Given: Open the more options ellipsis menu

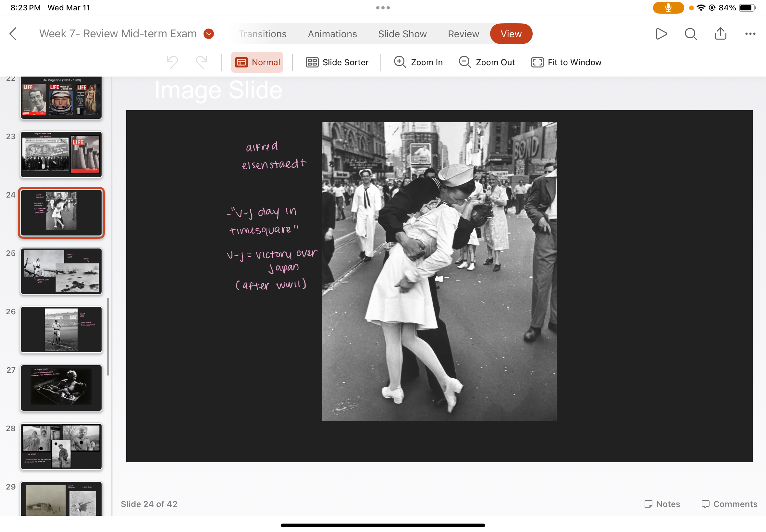Looking at the screenshot, I should click(750, 34).
